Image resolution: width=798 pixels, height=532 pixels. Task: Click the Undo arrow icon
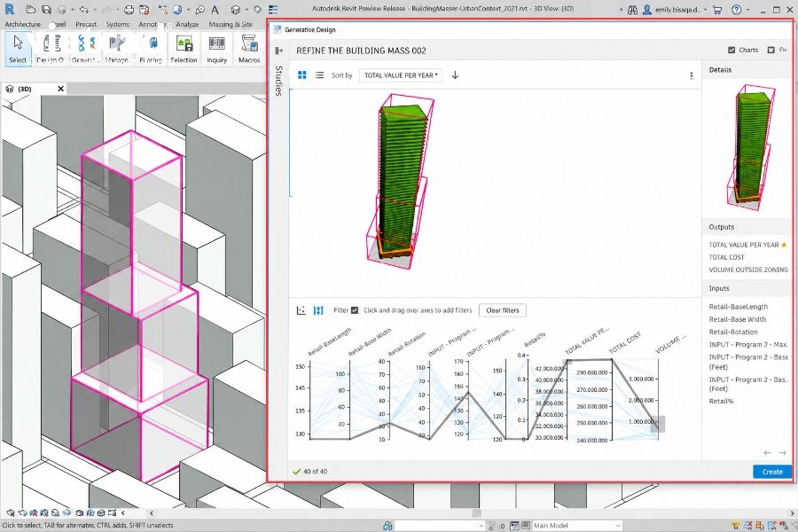84,9
